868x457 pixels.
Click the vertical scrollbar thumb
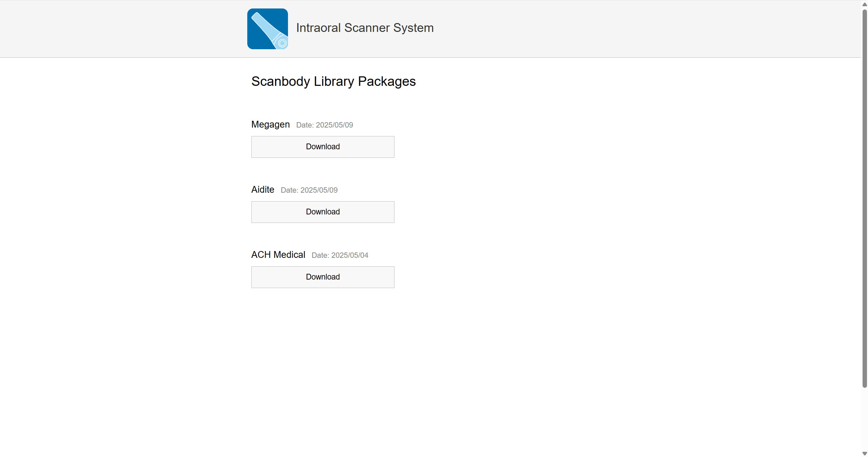click(x=864, y=198)
